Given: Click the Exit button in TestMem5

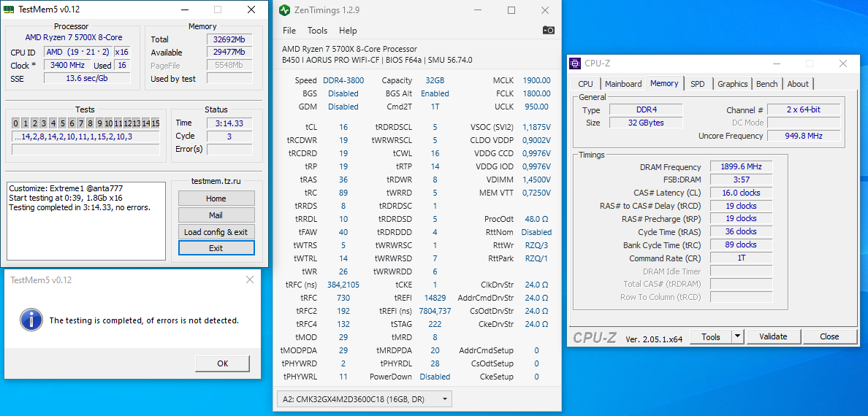Looking at the screenshot, I should pos(216,248).
